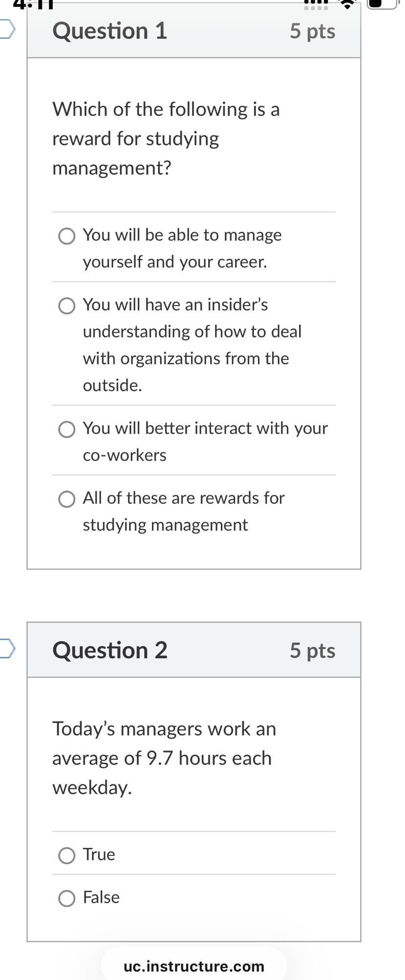Select the insider's understanding answer option

pos(66,306)
